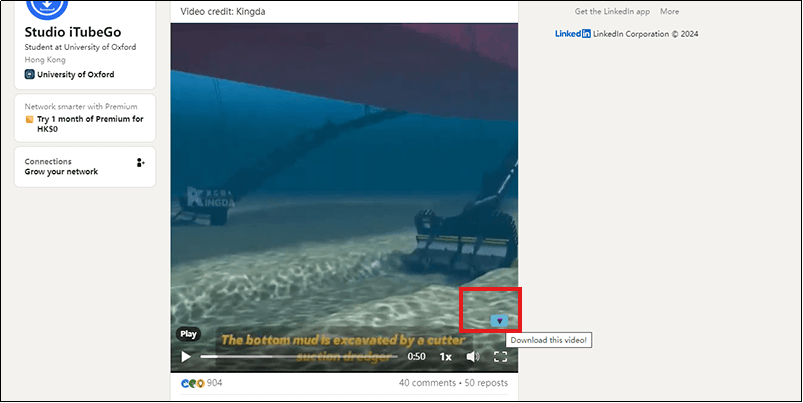
Task: View the 50 reposts link
Action: point(486,383)
